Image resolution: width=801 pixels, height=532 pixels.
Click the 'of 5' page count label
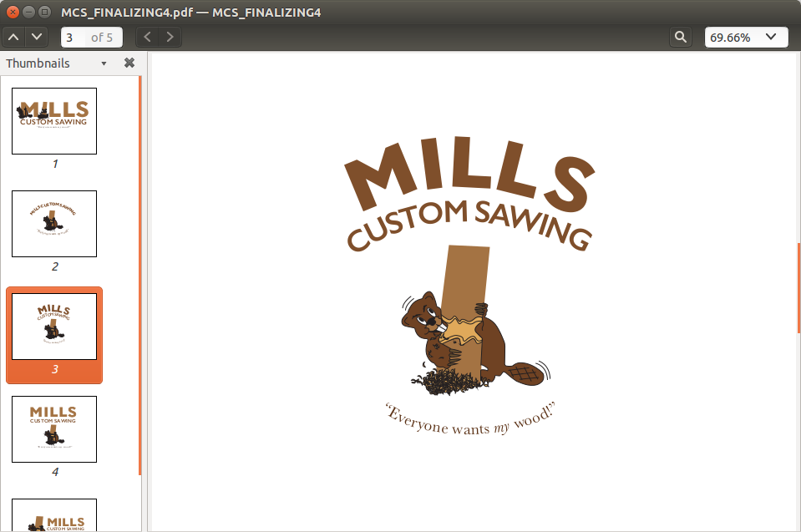click(x=102, y=38)
